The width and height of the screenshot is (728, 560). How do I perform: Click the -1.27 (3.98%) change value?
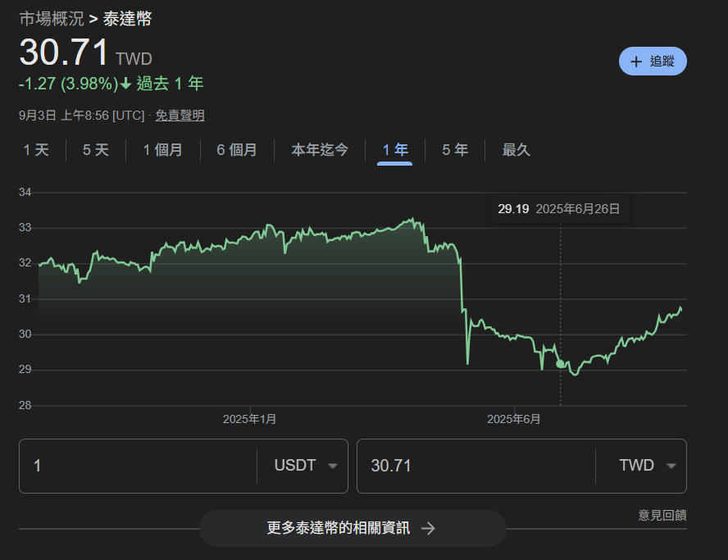coord(69,84)
